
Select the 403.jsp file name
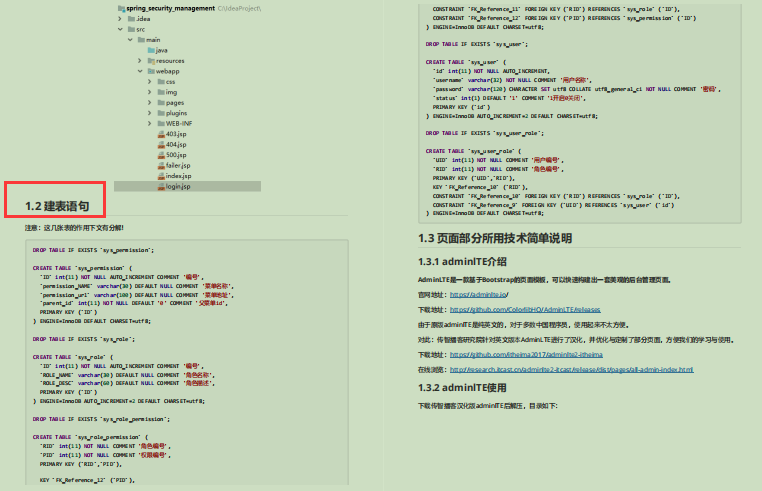tap(176, 134)
